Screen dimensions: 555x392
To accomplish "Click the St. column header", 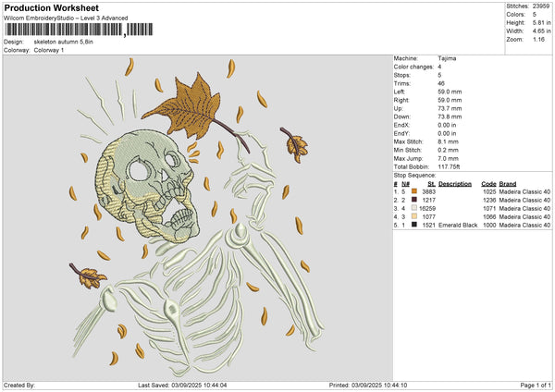I will [x=431, y=183].
